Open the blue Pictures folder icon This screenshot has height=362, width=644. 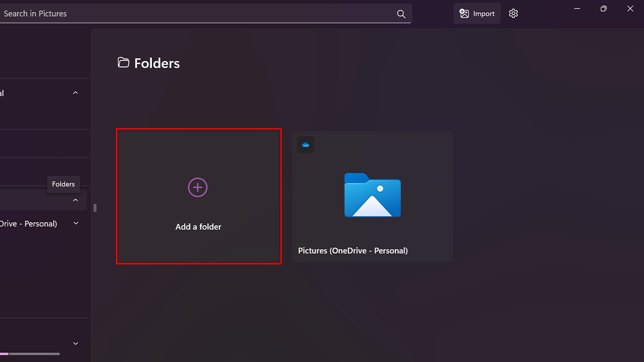click(x=372, y=195)
